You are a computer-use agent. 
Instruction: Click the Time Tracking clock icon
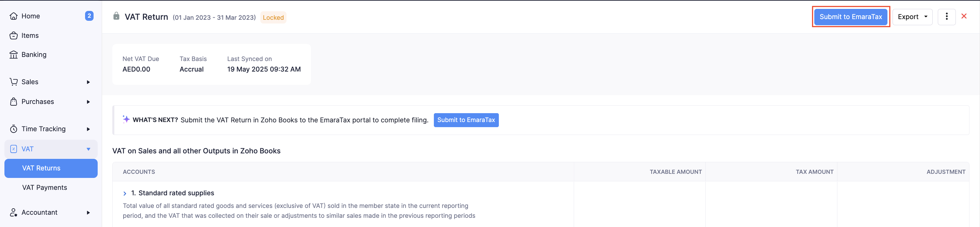click(x=14, y=129)
